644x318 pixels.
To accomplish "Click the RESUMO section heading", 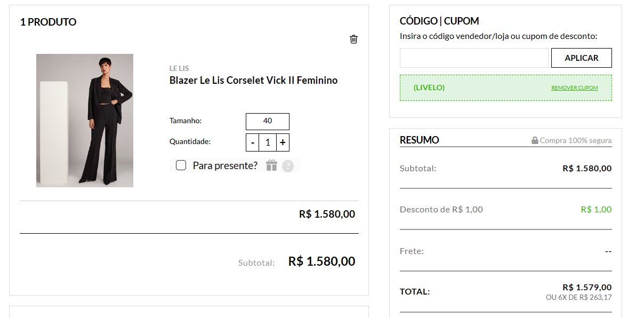I will coord(420,140).
